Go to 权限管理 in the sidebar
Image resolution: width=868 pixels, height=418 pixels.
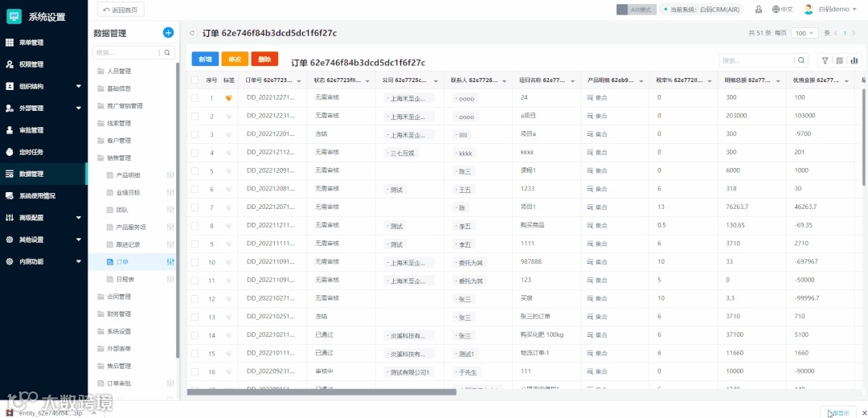coord(43,65)
